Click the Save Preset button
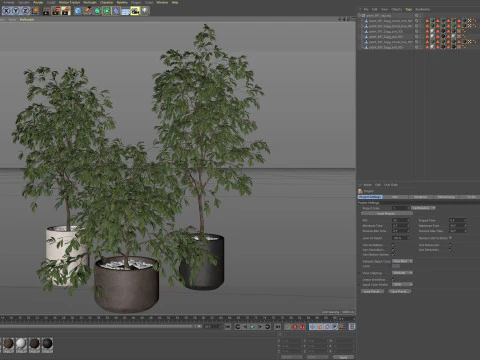The image size is (480, 360). [x=399, y=291]
